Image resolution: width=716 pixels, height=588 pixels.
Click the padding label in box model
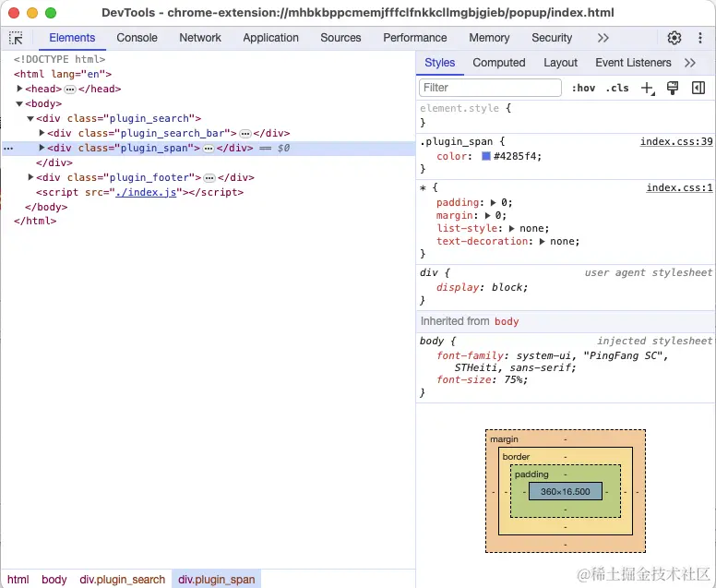point(531,474)
